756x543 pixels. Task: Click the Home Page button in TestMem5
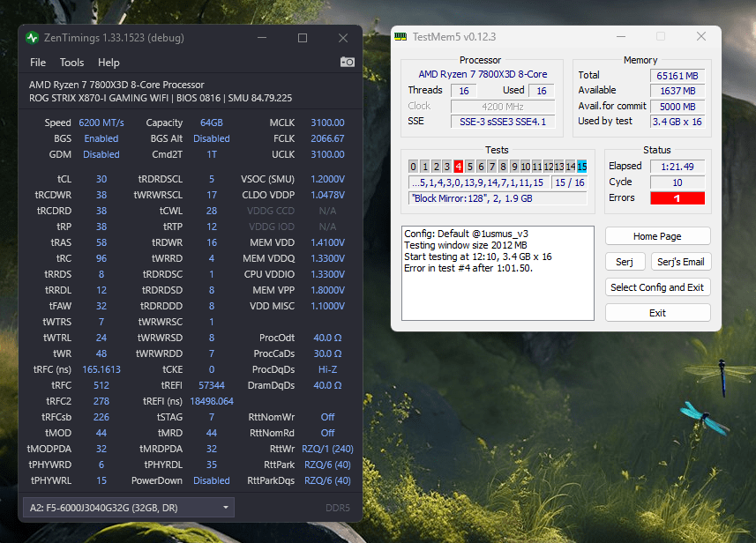(x=658, y=236)
